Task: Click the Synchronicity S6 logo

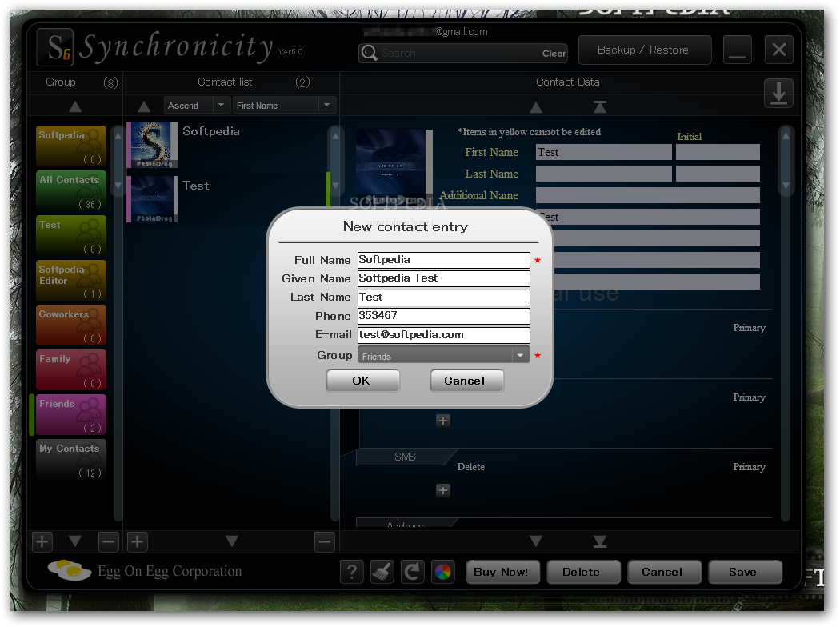Action: (x=54, y=47)
